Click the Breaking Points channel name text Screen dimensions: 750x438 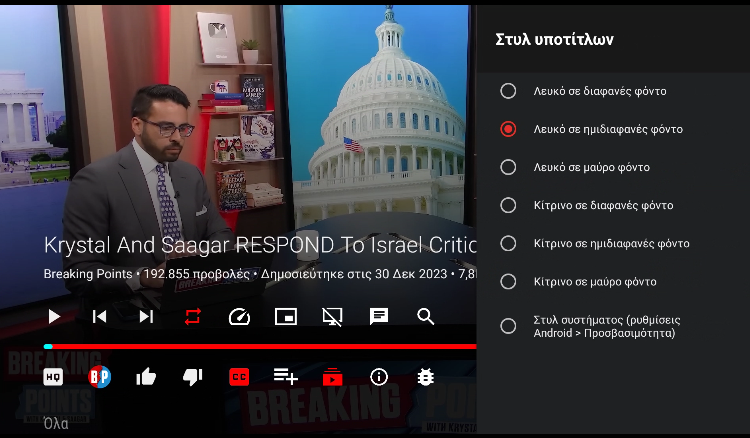[x=88, y=274]
